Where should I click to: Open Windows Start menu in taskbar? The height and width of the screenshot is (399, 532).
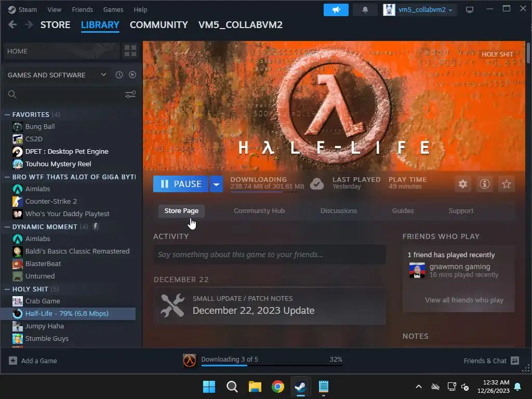[209, 387]
